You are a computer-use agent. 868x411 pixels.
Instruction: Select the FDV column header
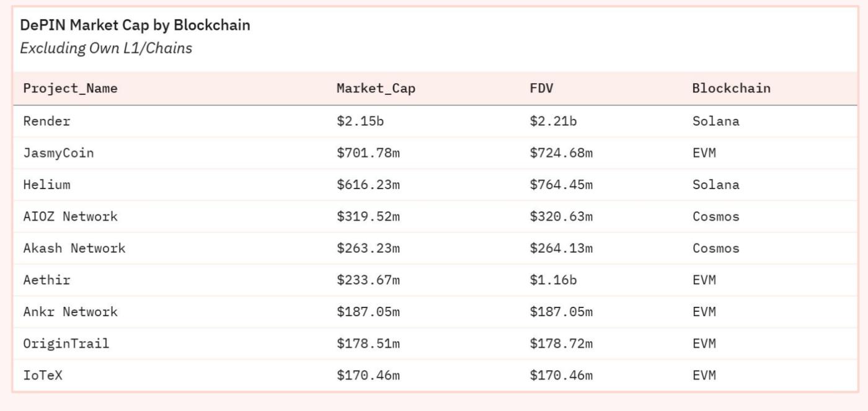click(x=541, y=89)
